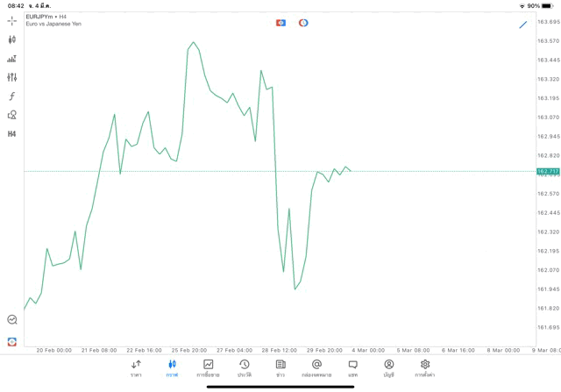Go to the ข่าว news tab
The width and height of the screenshot is (561, 392).
[280, 368]
